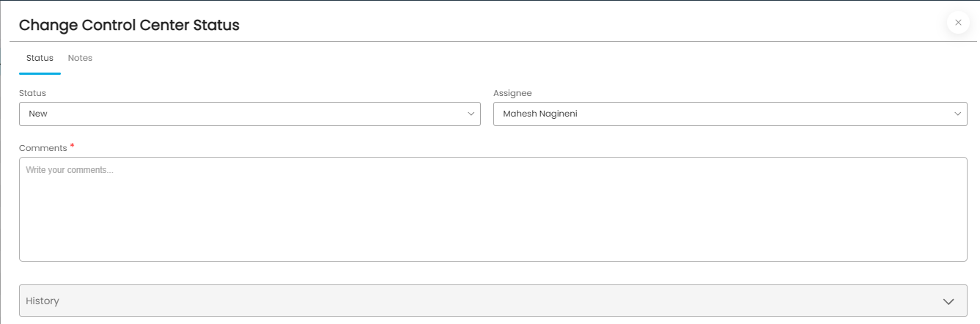This screenshot has height=324, width=980.
Task: Select the Status tab
Action: pyautogui.click(x=40, y=58)
